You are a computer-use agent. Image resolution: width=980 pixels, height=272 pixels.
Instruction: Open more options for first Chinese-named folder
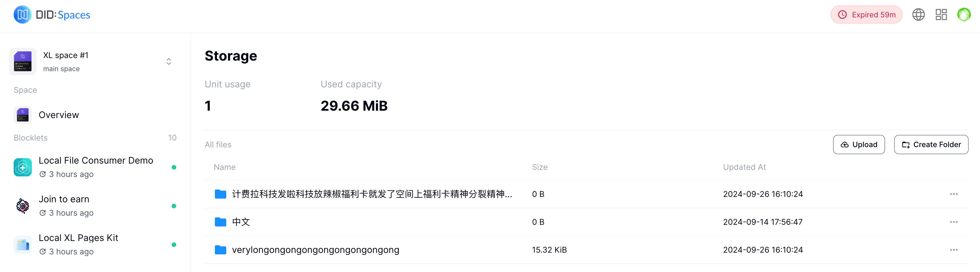click(x=953, y=194)
